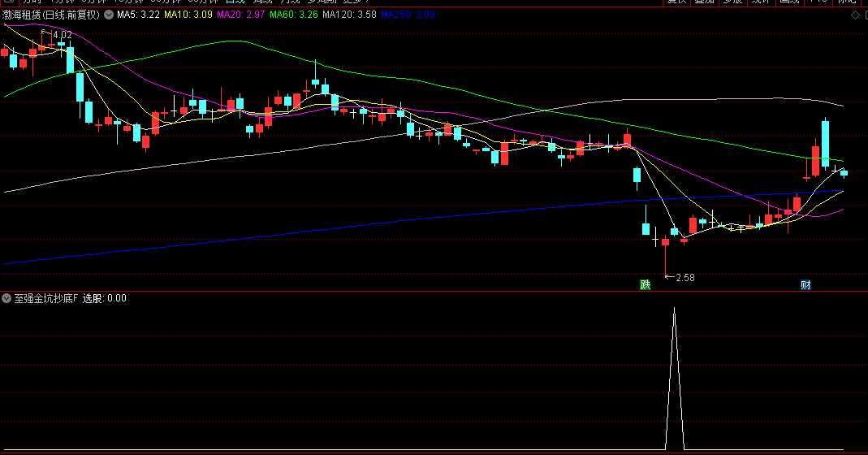Click the green 跌 marker icon
868x455 pixels.
click(x=646, y=285)
